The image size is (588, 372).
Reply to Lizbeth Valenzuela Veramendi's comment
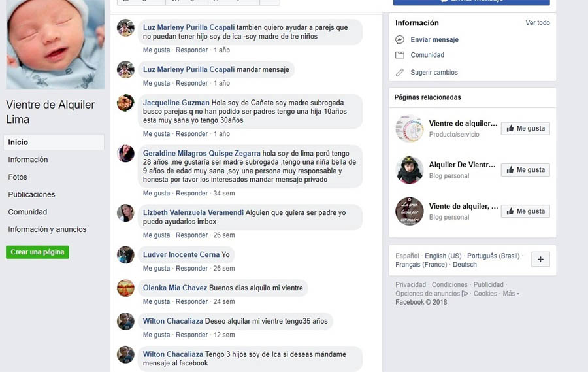point(191,235)
